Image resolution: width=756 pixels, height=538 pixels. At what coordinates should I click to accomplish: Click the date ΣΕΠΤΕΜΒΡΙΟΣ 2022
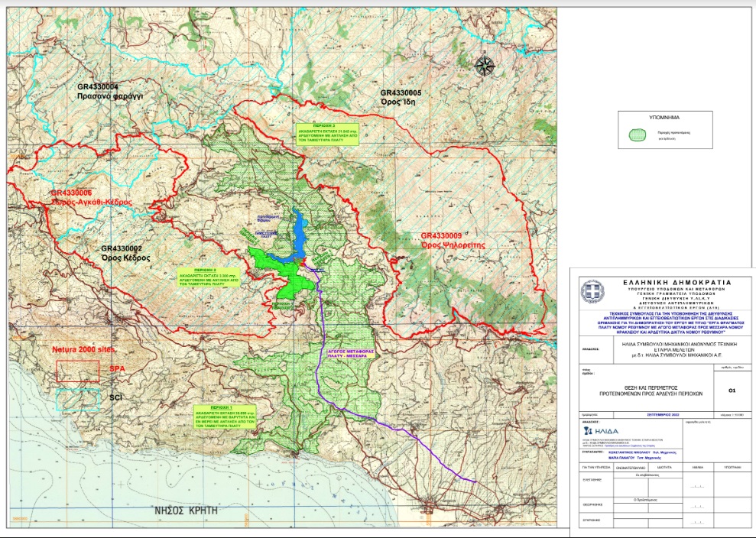(x=661, y=415)
